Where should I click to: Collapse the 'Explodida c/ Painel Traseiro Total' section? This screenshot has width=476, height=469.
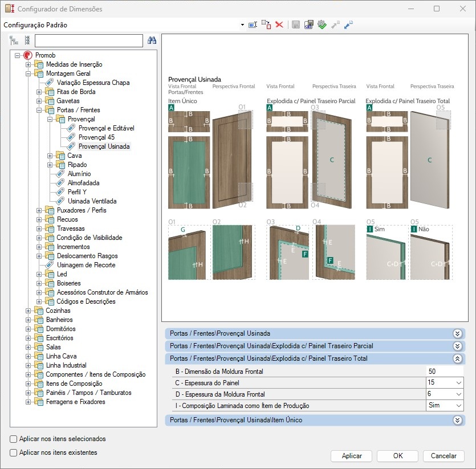coord(457,359)
